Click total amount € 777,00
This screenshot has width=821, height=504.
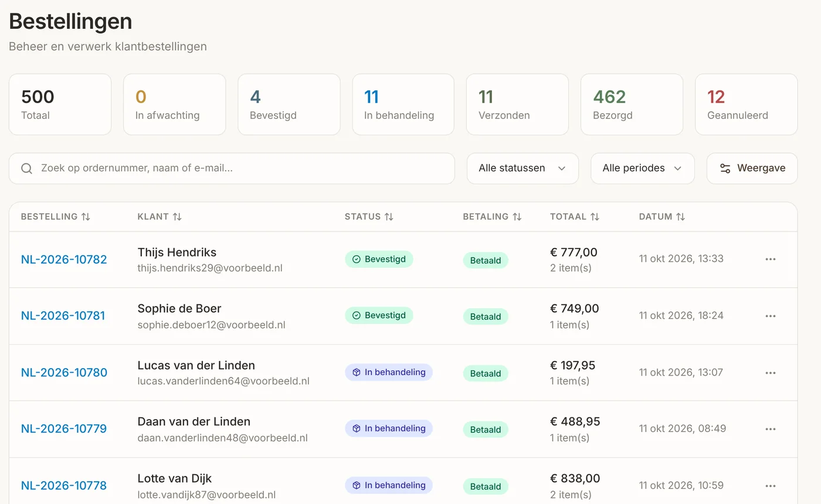tap(574, 253)
